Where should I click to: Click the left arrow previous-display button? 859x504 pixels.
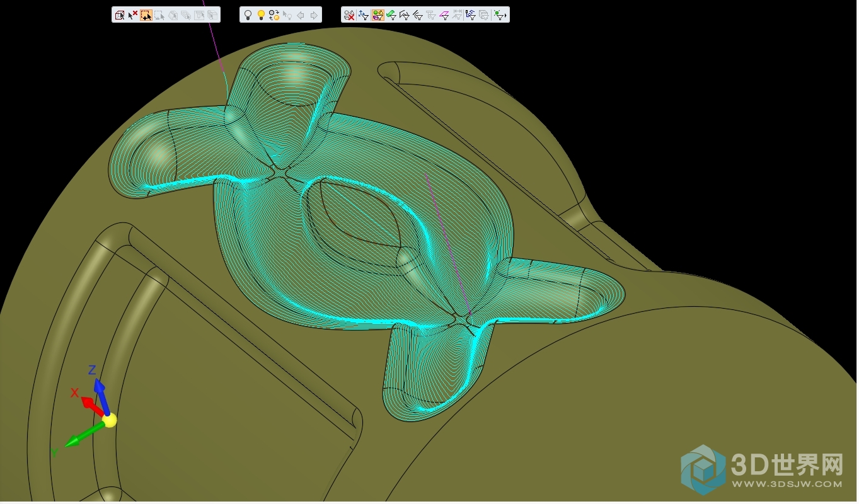[x=301, y=15]
